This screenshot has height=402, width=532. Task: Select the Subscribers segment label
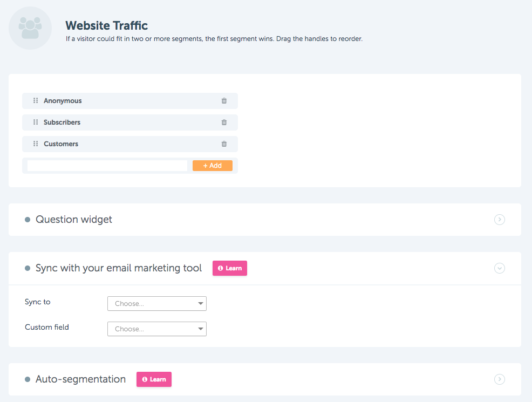click(x=62, y=122)
